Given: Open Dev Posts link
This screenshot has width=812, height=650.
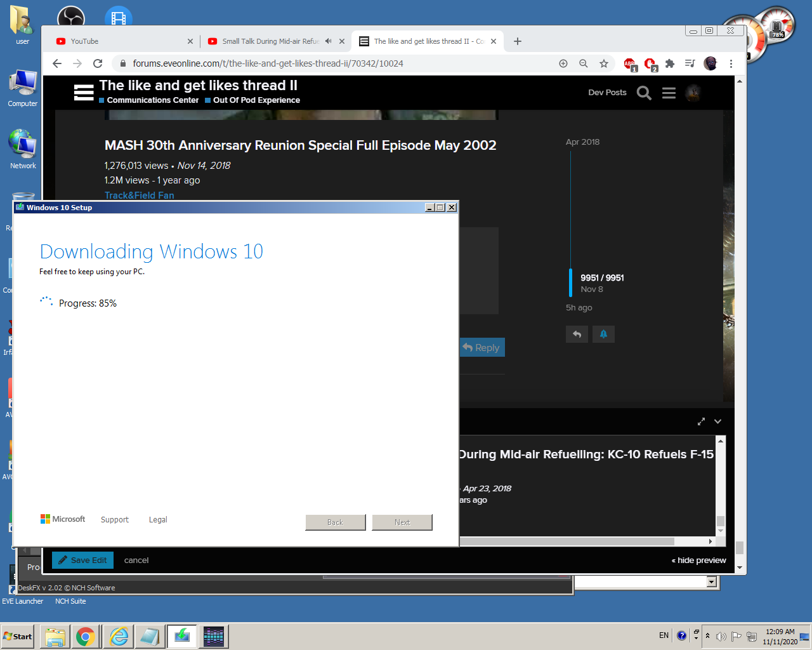Looking at the screenshot, I should coord(607,93).
